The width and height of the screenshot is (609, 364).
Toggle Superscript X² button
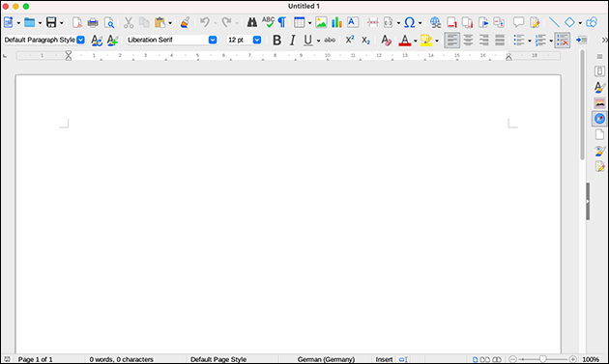tap(350, 40)
